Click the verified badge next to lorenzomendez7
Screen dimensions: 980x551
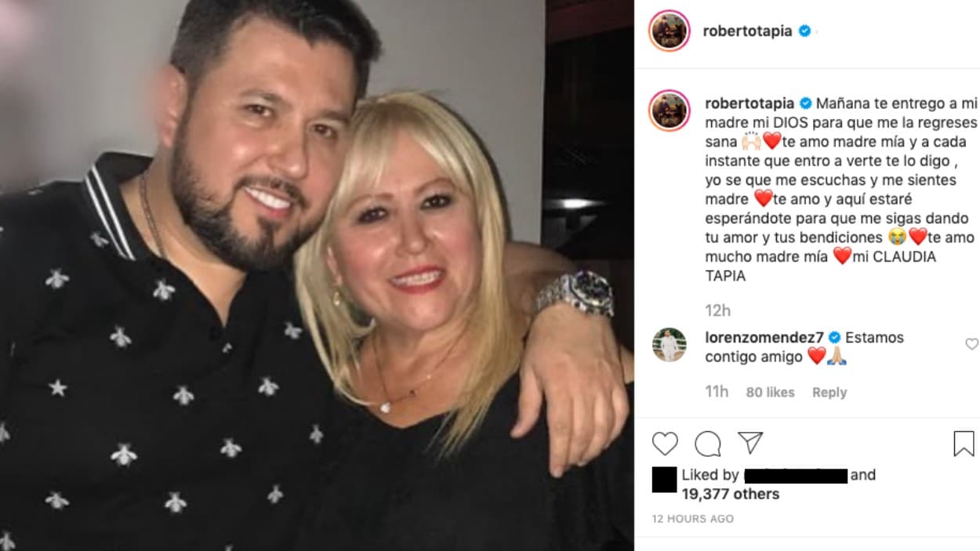833,338
